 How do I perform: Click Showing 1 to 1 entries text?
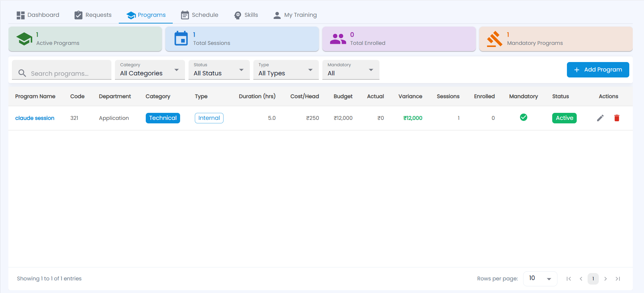pos(49,279)
